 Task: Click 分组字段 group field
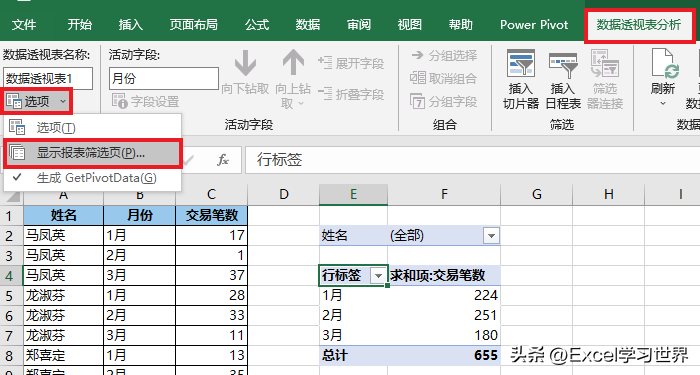point(444,101)
